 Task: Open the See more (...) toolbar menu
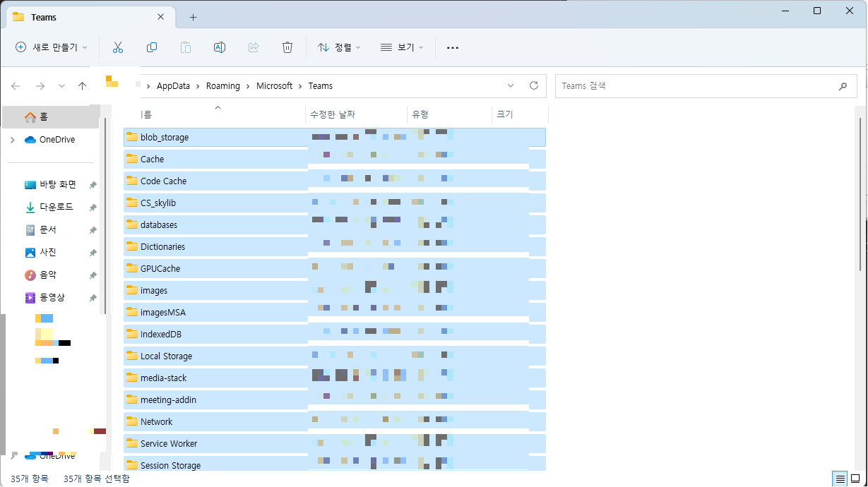click(453, 47)
